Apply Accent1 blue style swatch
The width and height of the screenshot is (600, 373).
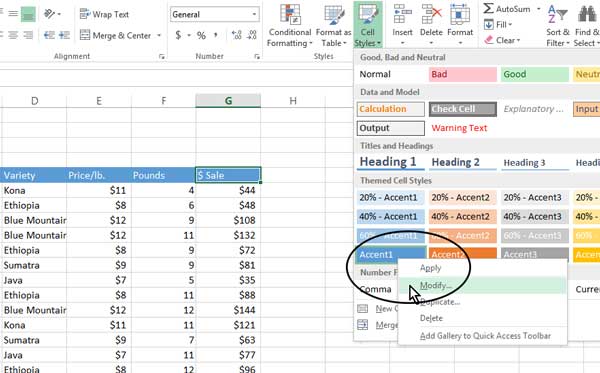click(x=391, y=255)
